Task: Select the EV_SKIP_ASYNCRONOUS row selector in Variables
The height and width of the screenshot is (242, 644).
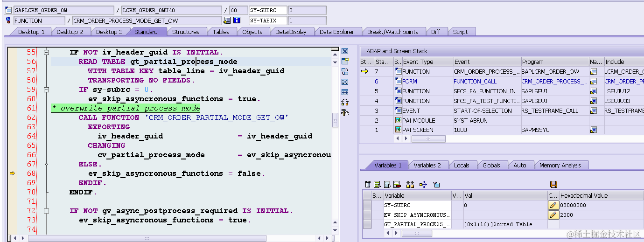Action: 367,215
